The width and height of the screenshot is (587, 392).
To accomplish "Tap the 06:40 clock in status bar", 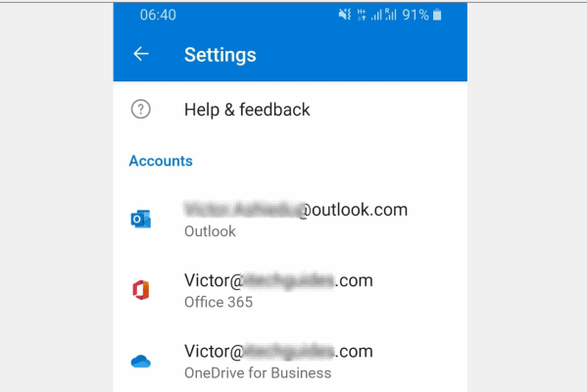I will click(158, 15).
